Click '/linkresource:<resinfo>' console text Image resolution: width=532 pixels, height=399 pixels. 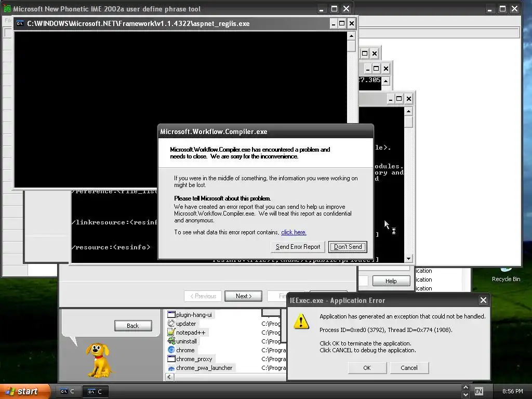point(114,222)
